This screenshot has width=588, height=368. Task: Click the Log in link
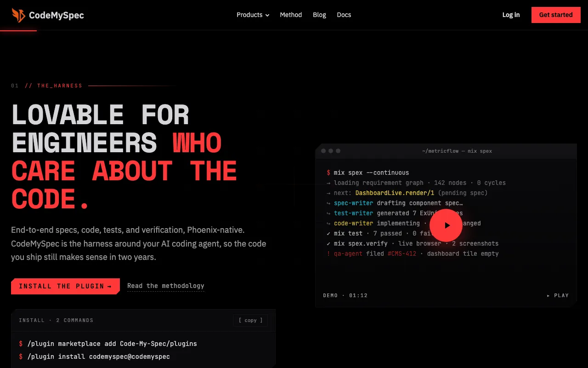pyautogui.click(x=511, y=15)
